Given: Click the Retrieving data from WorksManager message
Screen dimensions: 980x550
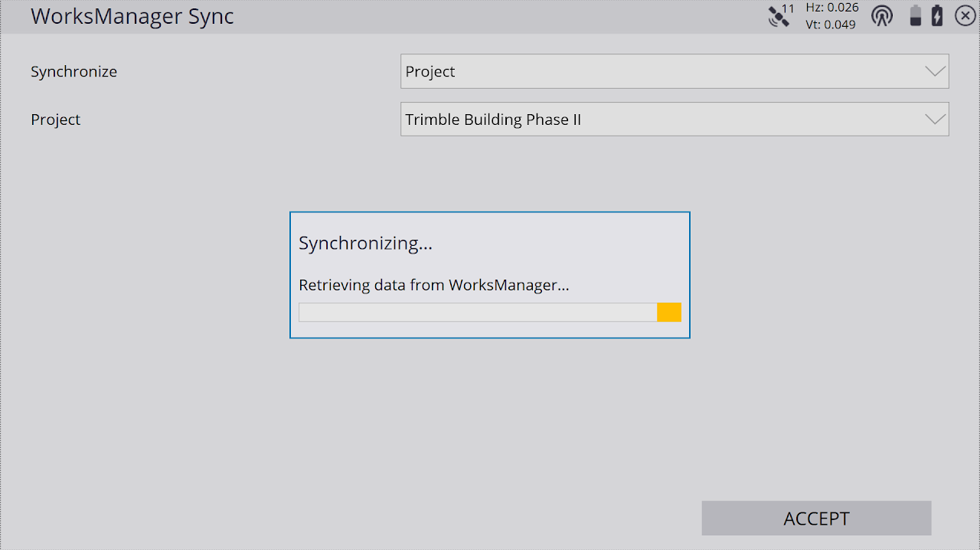Looking at the screenshot, I should (x=434, y=286).
